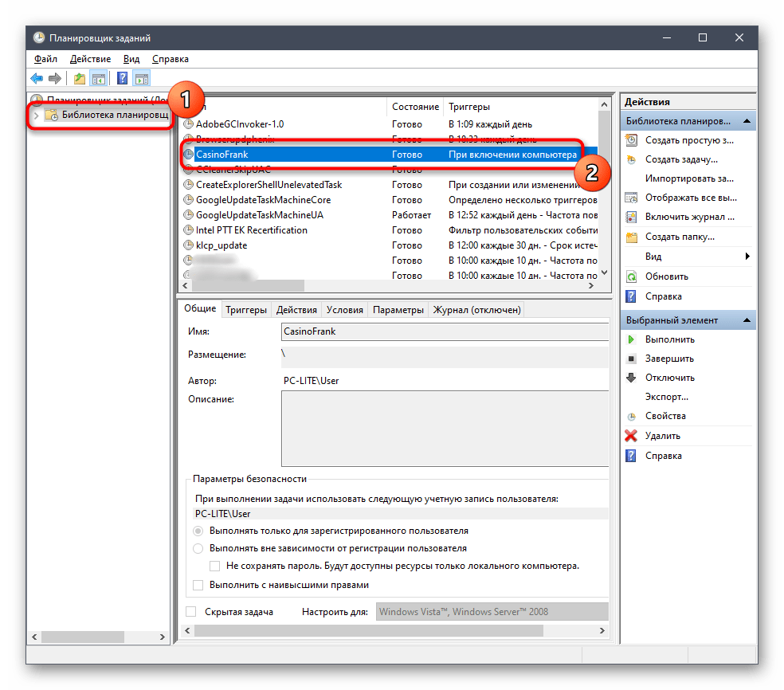Click the Отображать все выполняемые icon
Viewport: 784px width, 690px height.
coord(632,198)
